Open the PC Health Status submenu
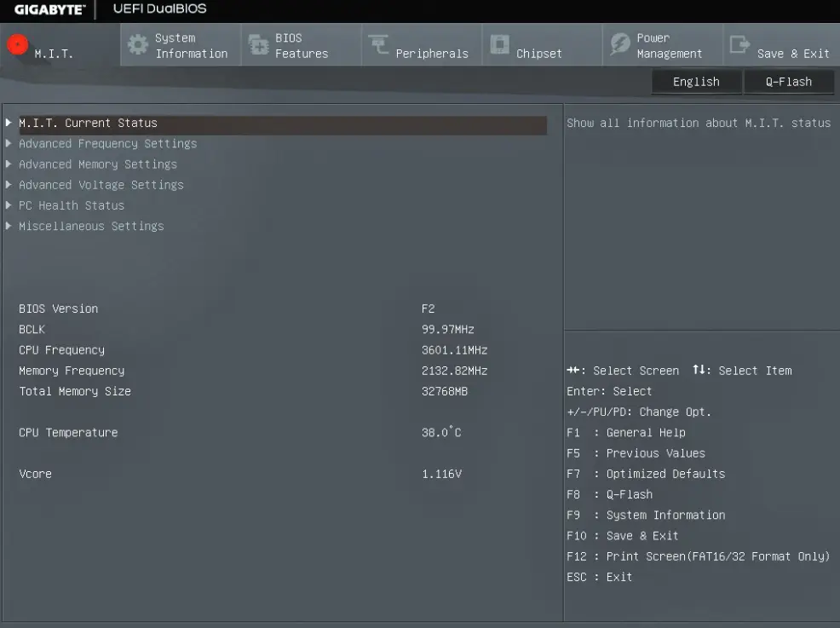The width and height of the screenshot is (840, 628). [x=72, y=205]
